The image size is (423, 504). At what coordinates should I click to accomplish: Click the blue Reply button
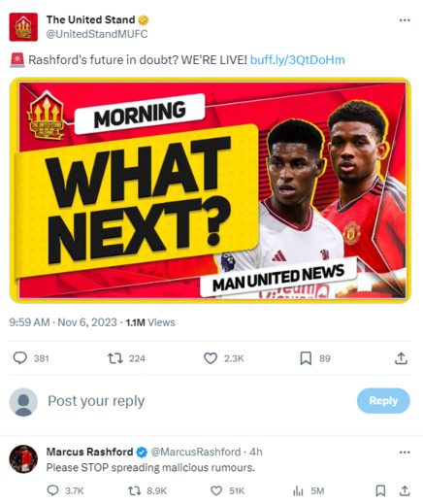383,401
